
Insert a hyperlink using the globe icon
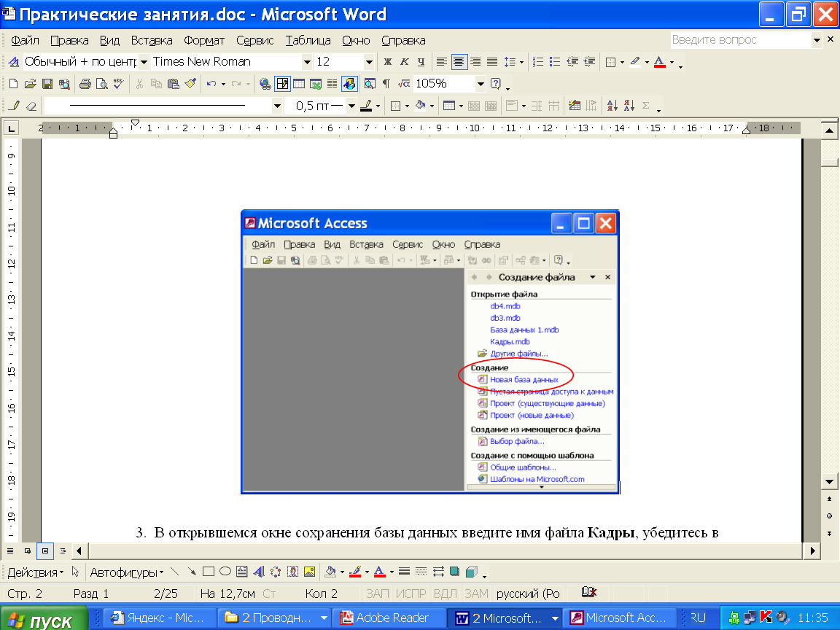[x=265, y=84]
